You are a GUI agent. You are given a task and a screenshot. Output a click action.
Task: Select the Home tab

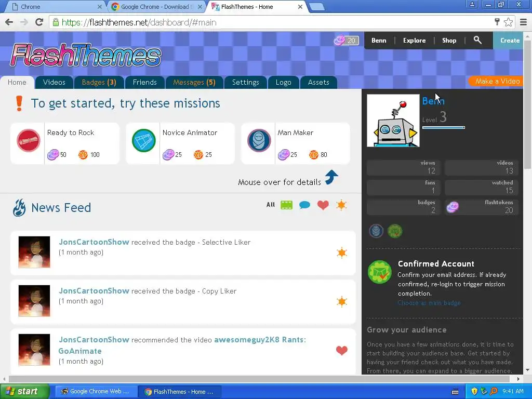click(x=17, y=83)
